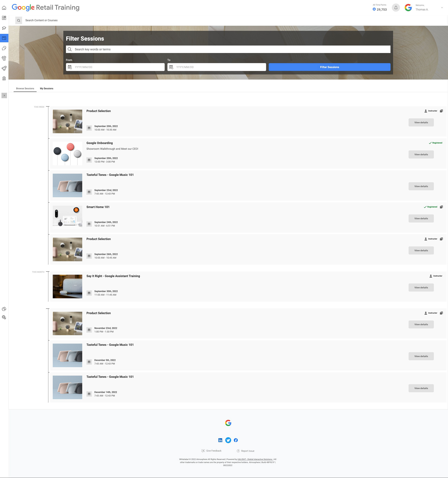Click the blue Filter Sessions button
Image resolution: width=448 pixels, height=478 pixels.
(329, 67)
